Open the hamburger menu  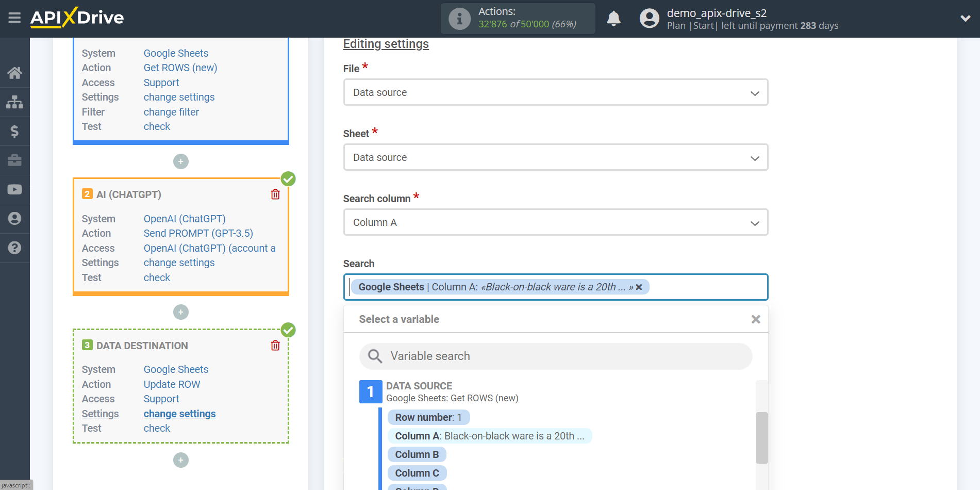14,18
